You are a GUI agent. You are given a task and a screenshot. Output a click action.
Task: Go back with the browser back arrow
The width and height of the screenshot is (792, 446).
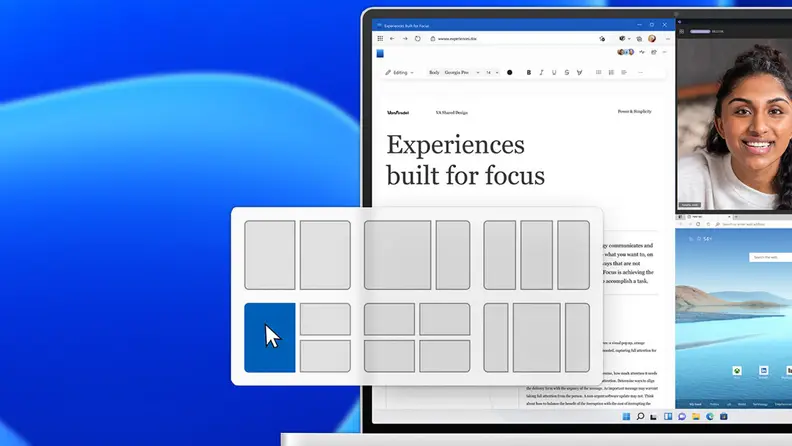(x=392, y=38)
